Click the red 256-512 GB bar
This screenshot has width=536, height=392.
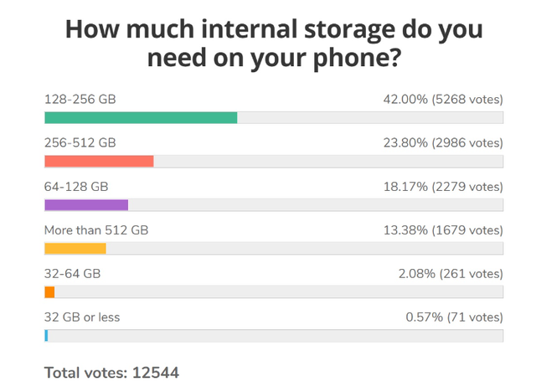tap(99, 162)
